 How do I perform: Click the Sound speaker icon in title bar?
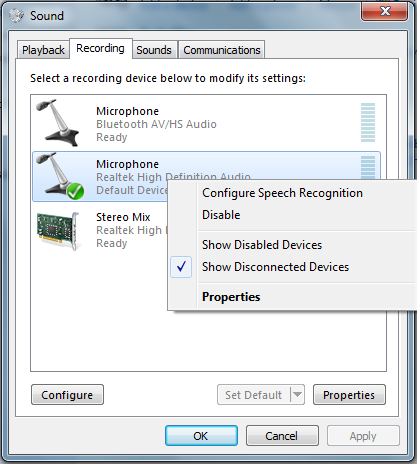click(x=16, y=16)
